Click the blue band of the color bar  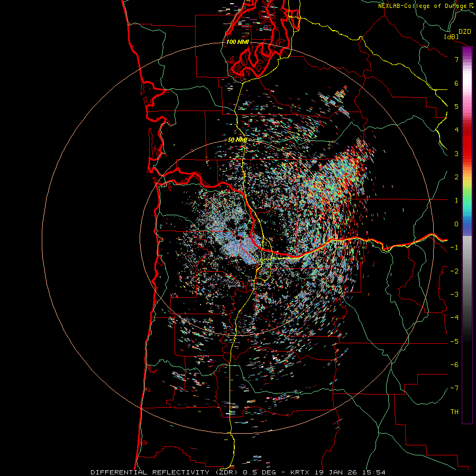tap(467, 226)
